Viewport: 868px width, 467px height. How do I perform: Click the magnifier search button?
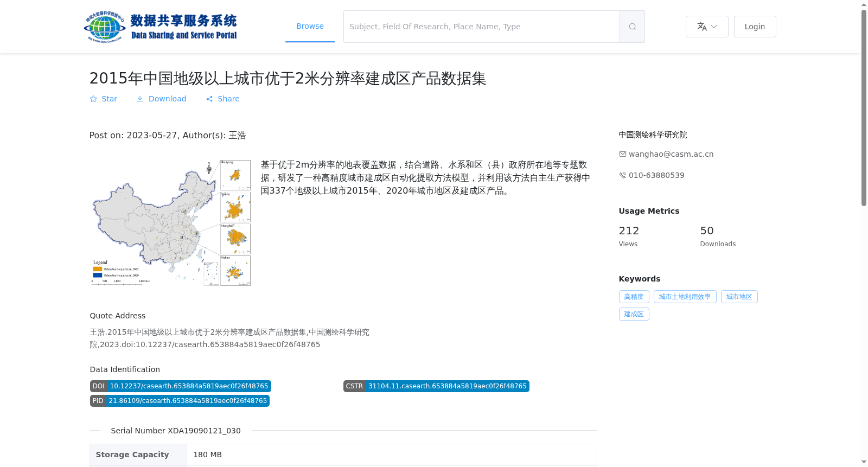(x=632, y=27)
